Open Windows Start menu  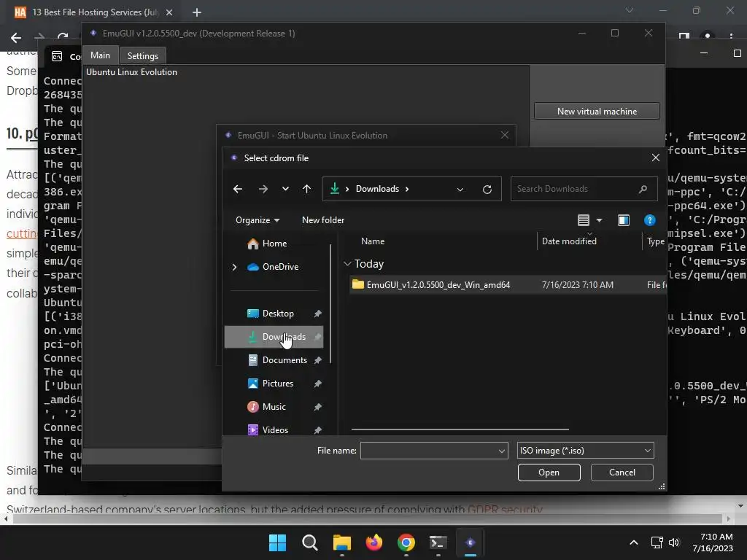tap(277, 542)
